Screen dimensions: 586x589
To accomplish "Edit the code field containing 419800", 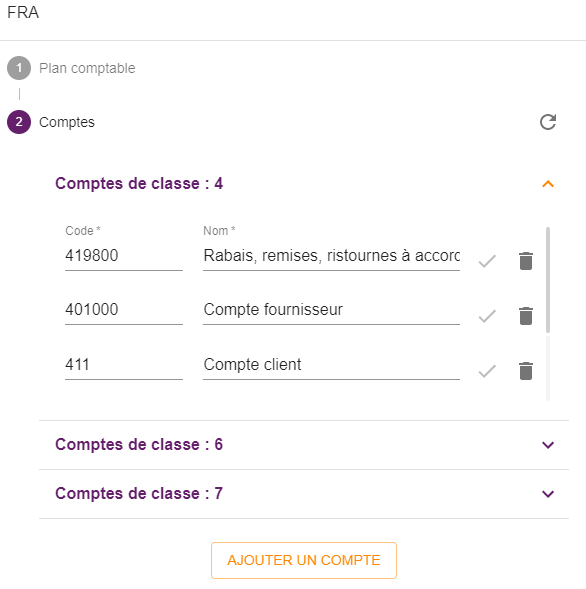I will tap(124, 256).
